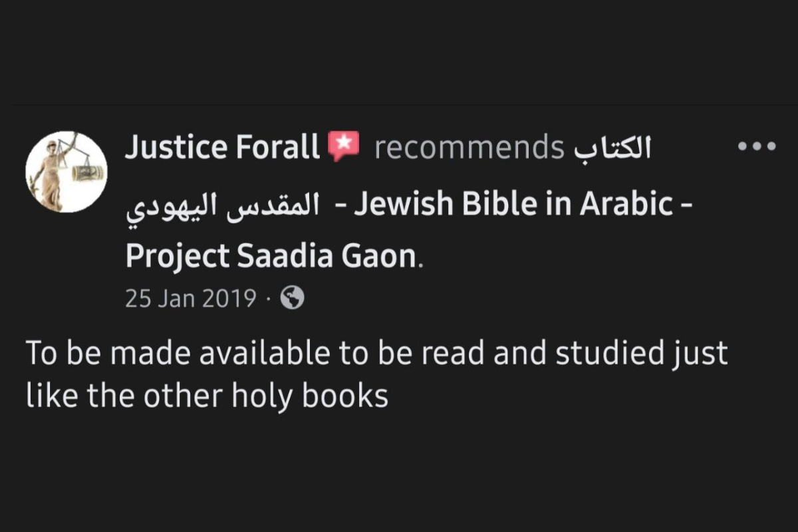Click the red star recommendation badge

pos(343,146)
